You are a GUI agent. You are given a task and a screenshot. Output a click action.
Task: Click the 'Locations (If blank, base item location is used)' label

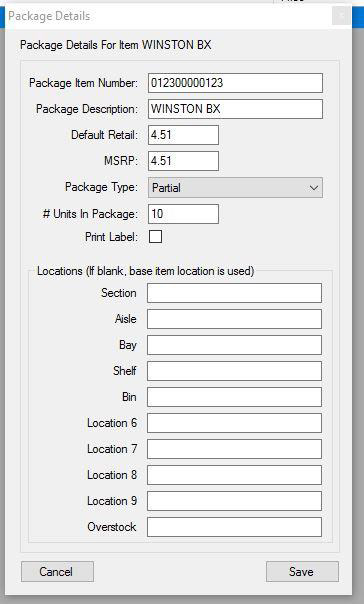[146, 271]
